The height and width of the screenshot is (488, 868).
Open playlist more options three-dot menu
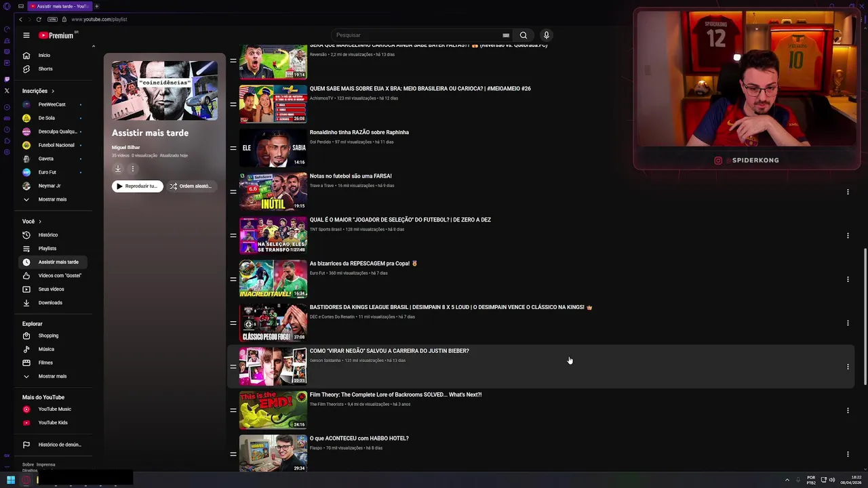point(133,169)
